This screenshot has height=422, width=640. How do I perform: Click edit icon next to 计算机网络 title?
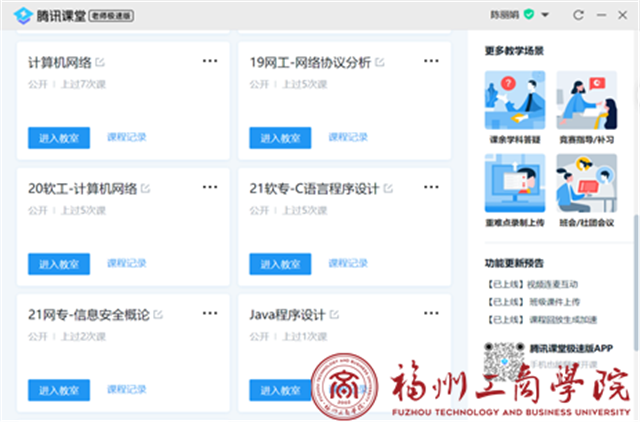(100, 62)
